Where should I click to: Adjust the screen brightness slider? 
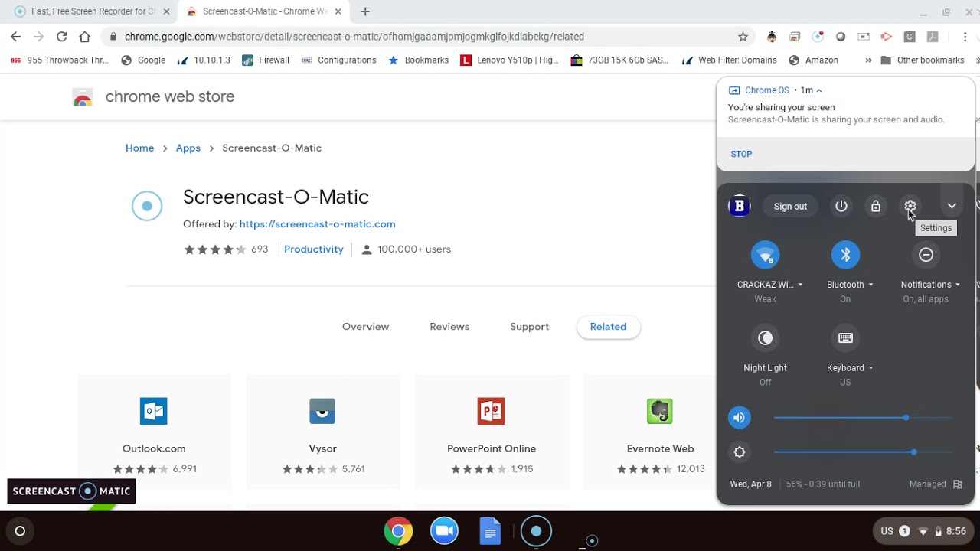[863, 452]
